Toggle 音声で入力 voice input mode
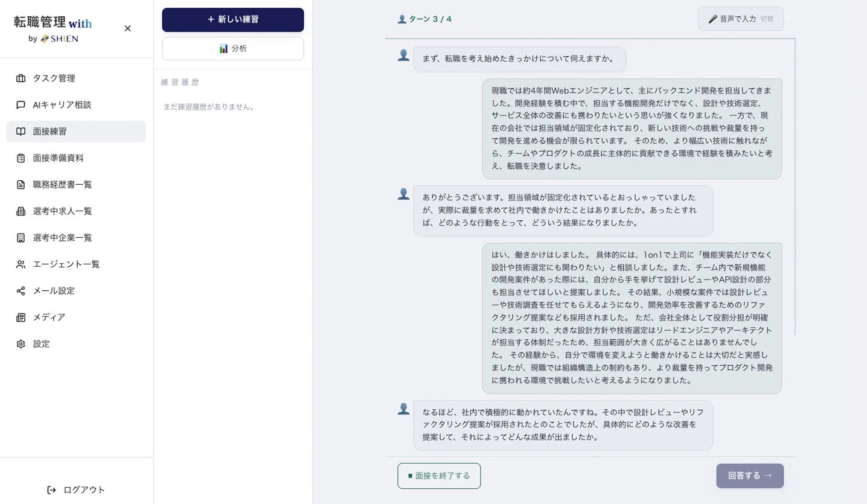867x504 pixels. pos(741,19)
